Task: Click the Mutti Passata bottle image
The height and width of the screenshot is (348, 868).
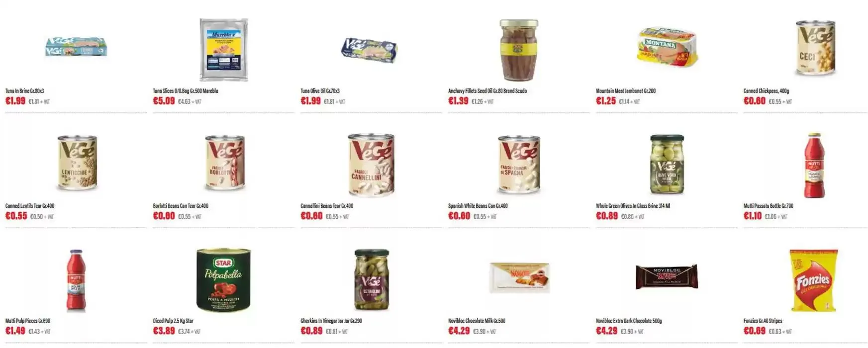Action: [x=814, y=166]
